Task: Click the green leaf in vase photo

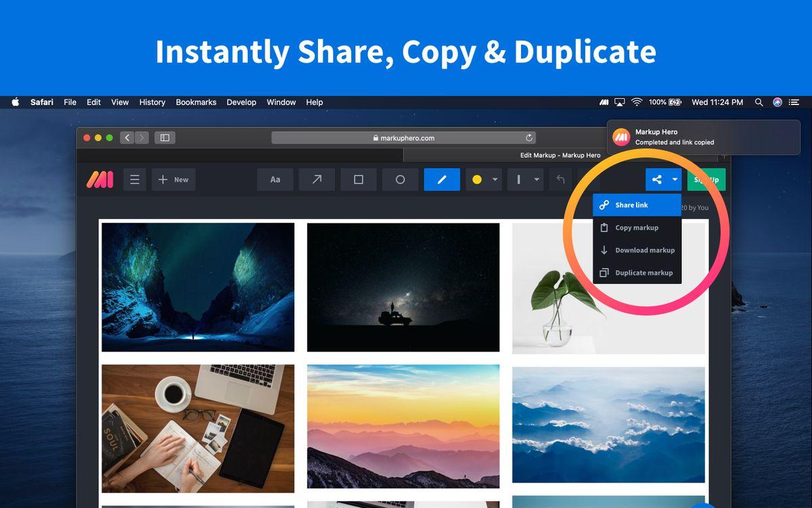Action: [x=608, y=289]
